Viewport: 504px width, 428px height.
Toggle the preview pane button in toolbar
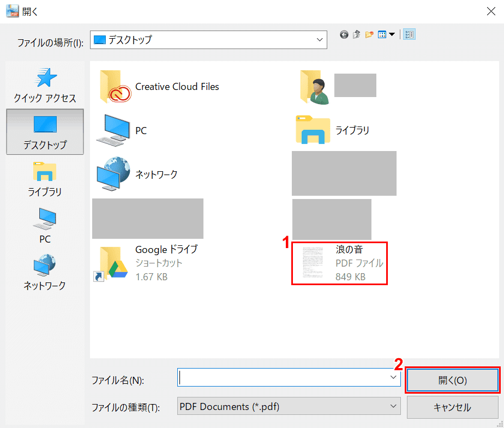(409, 34)
